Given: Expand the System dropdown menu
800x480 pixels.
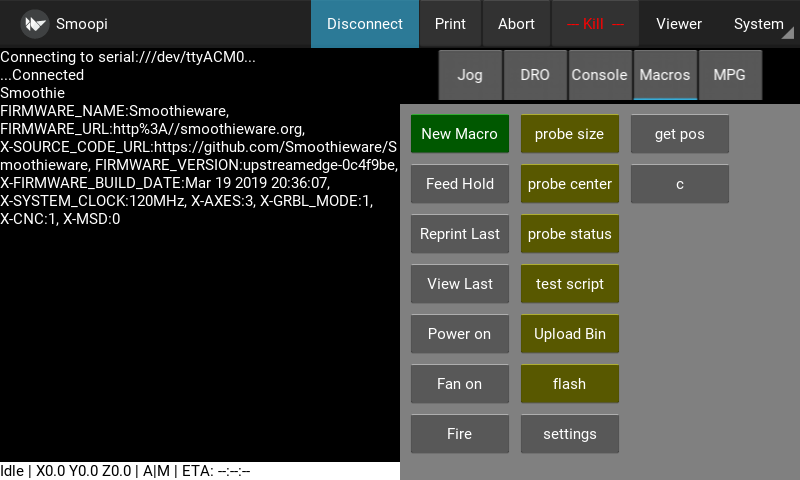Looking at the screenshot, I should point(759,24).
